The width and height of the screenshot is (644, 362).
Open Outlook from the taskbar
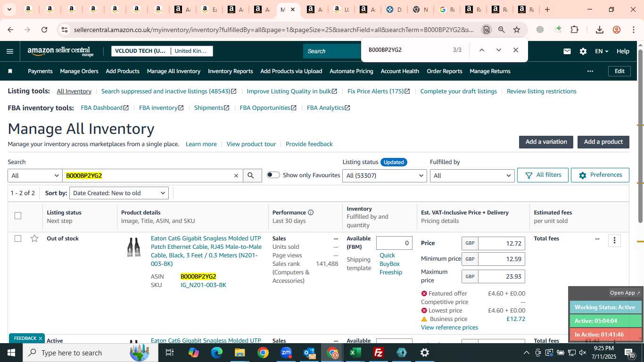click(309, 353)
